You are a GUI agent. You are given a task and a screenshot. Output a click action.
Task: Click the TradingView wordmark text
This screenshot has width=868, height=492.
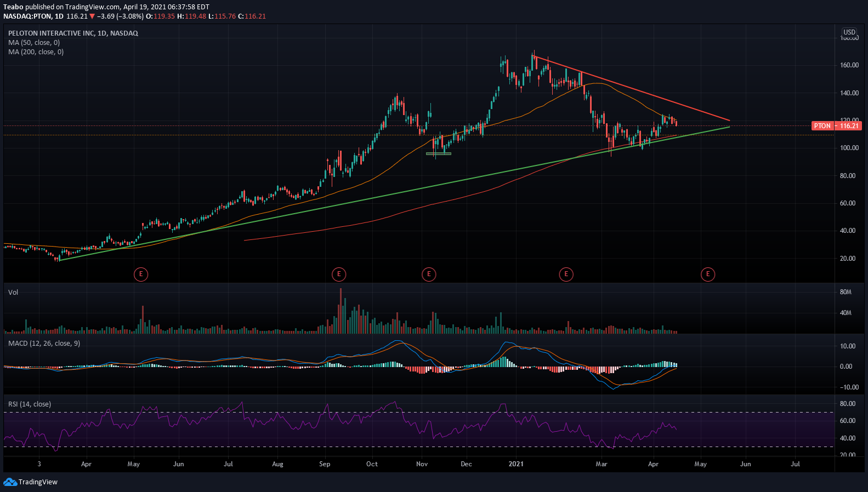pyautogui.click(x=38, y=482)
